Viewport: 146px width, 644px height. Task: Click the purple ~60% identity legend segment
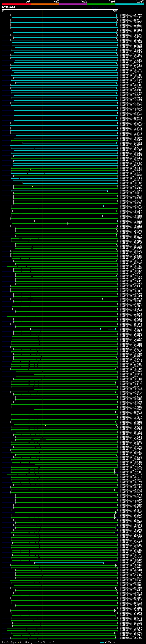(x=73, y=4)
